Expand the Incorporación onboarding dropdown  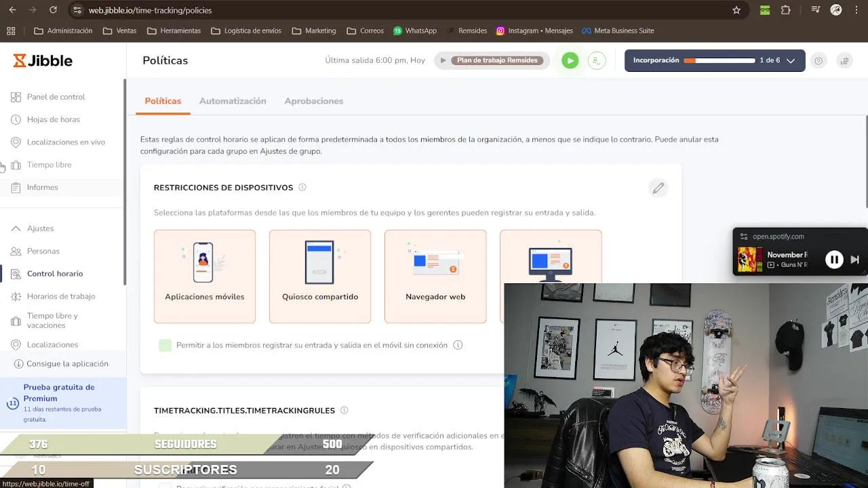[x=791, y=60]
